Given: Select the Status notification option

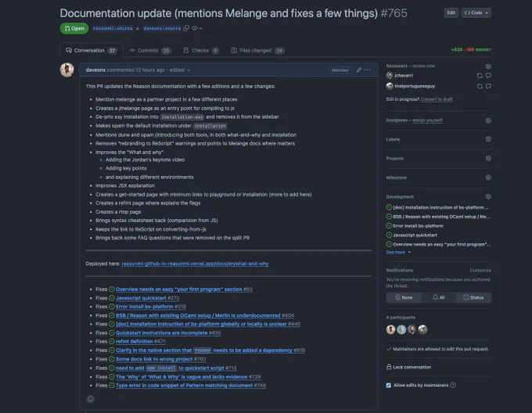Looking at the screenshot, I should coord(473,297).
